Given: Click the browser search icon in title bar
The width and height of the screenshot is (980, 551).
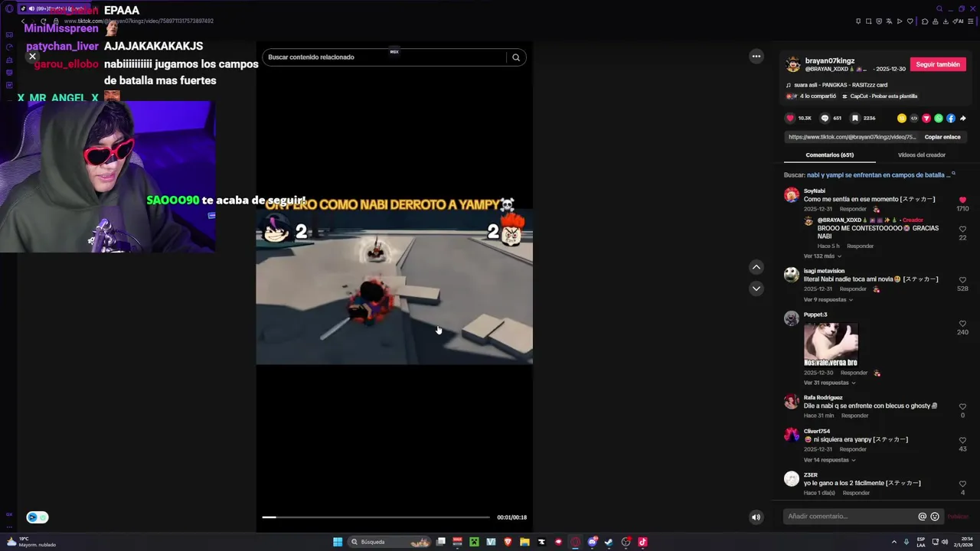Looking at the screenshot, I should coord(939,8).
